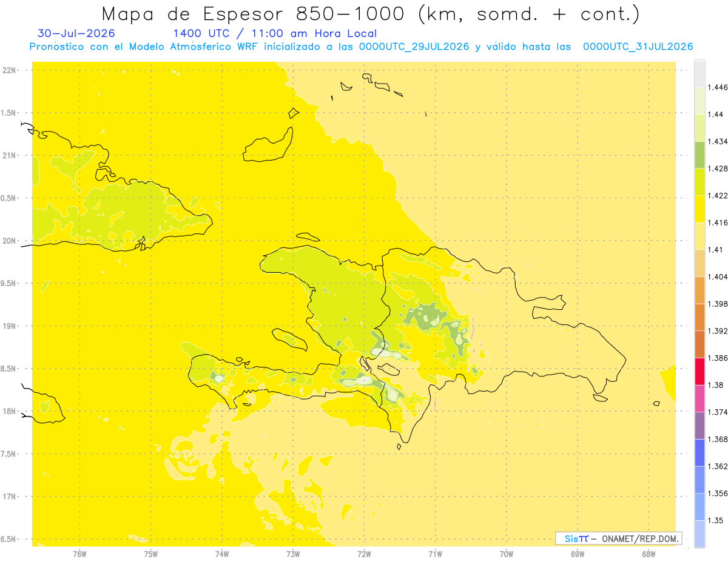
Task: Click the '20N' latitude axis label
Action: tap(9, 241)
